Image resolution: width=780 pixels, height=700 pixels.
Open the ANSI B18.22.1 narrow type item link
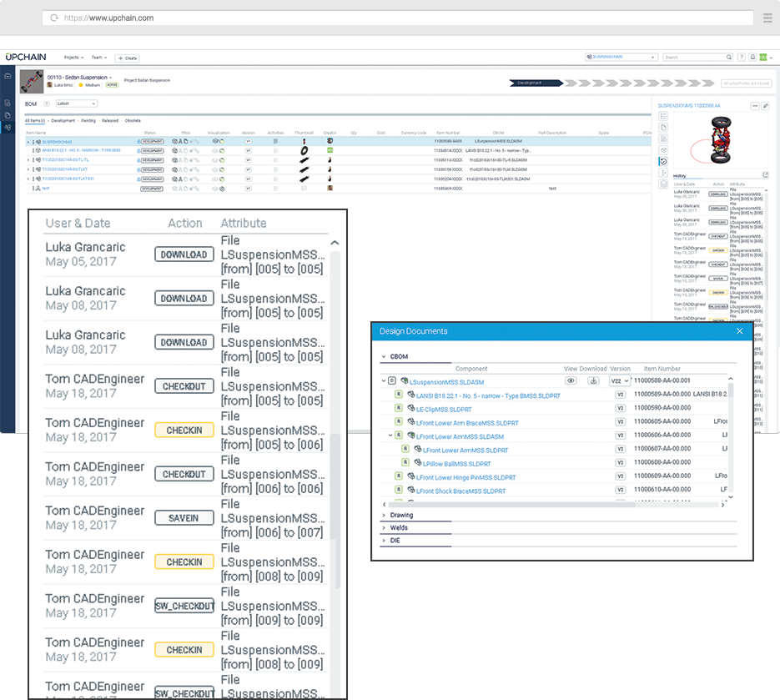pos(81,150)
